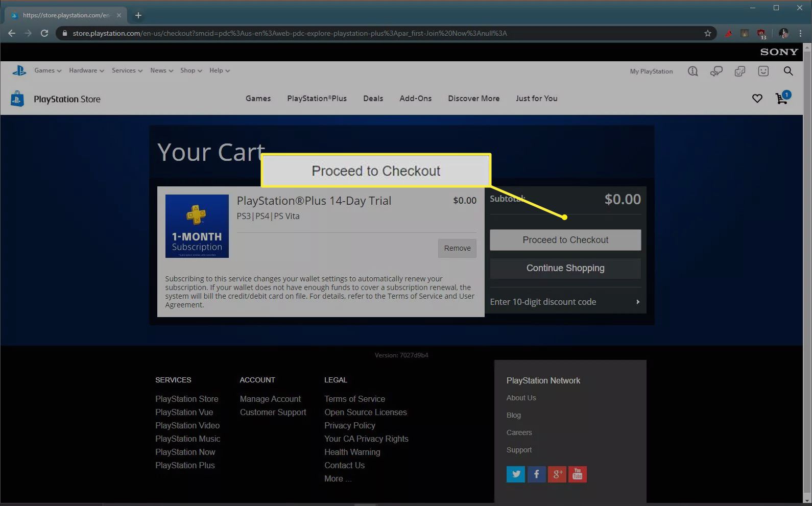Image resolution: width=812 pixels, height=506 pixels.
Task: Go forward in browser history
Action: [28, 33]
